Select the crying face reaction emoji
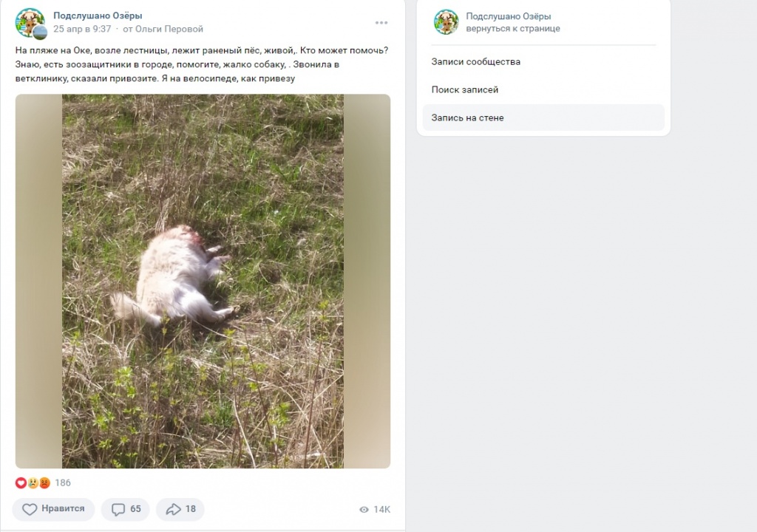The height and width of the screenshot is (532, 757). pyautogui.click(x=31, y=482)
